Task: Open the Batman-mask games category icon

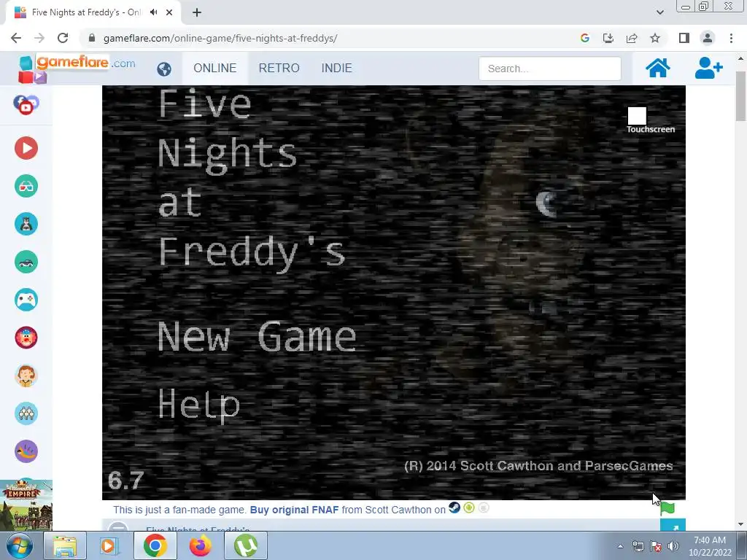Action: point(26,224)
